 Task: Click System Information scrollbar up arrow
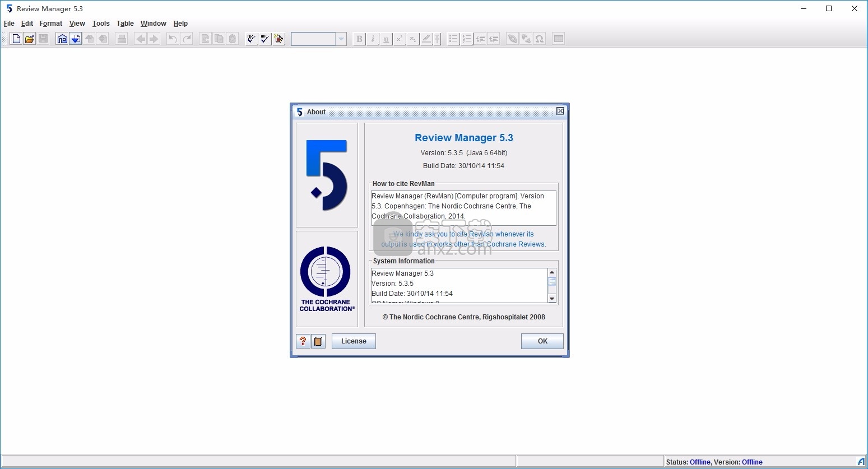coord(552,272)
